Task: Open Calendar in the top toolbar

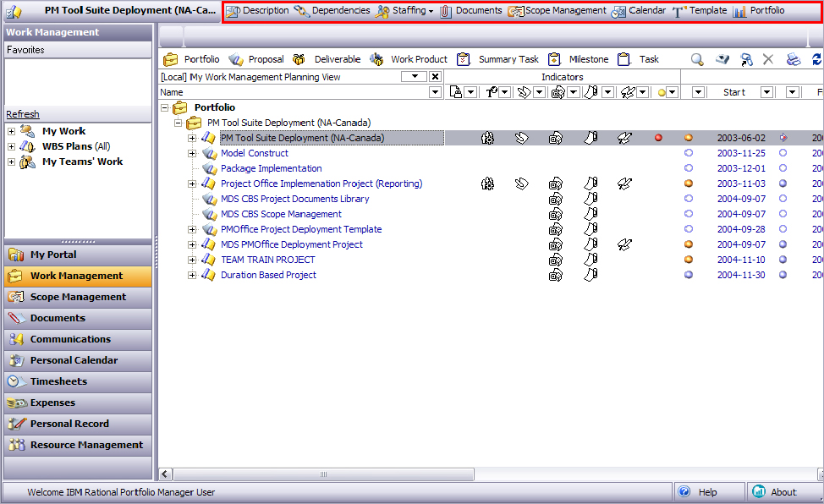Action: click(x=639, y=10)
